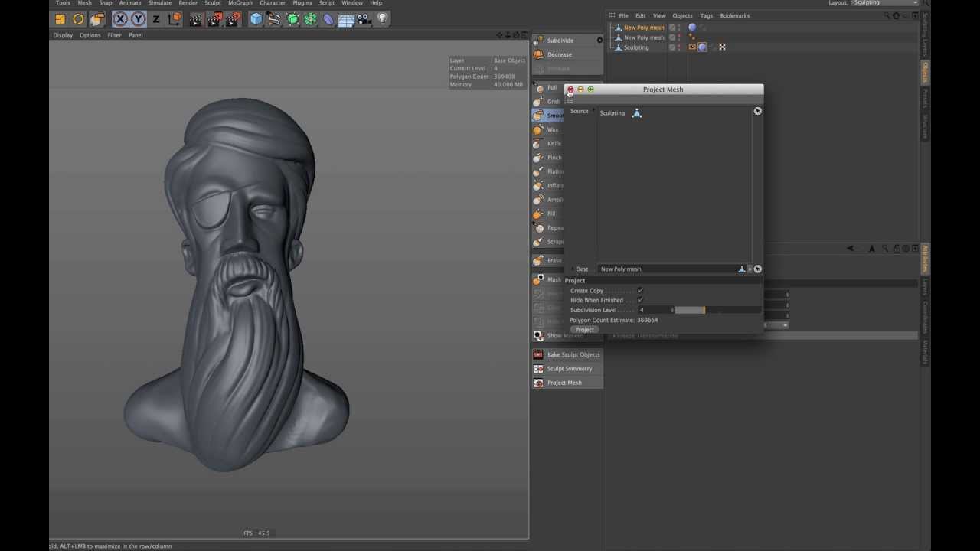Uncheck the Create Copy checkbox
Viewport: 980px width, 551px height.
[x=640, y=291]
